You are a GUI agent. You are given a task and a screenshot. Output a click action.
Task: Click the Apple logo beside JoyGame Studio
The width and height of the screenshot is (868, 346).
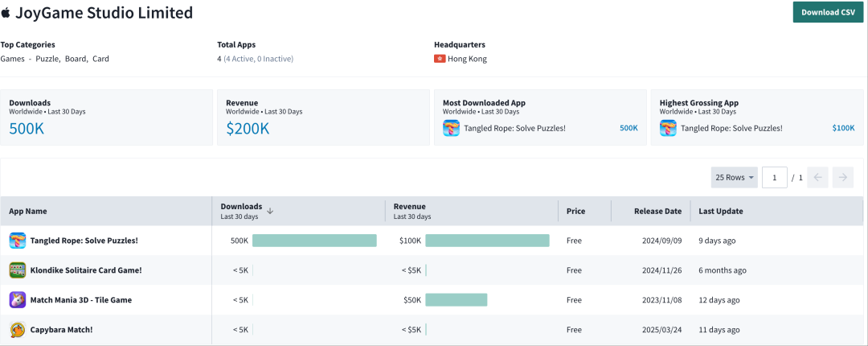(x=6, y=13)
